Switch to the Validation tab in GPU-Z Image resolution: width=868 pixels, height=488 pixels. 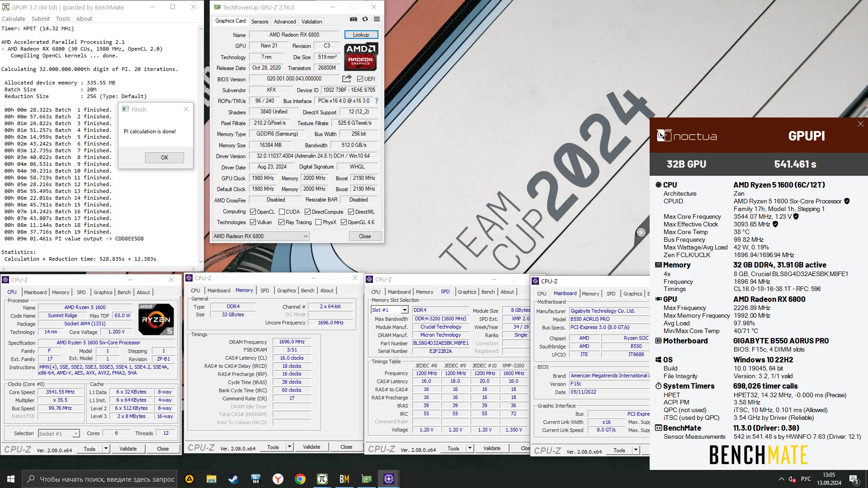point(312,21)
